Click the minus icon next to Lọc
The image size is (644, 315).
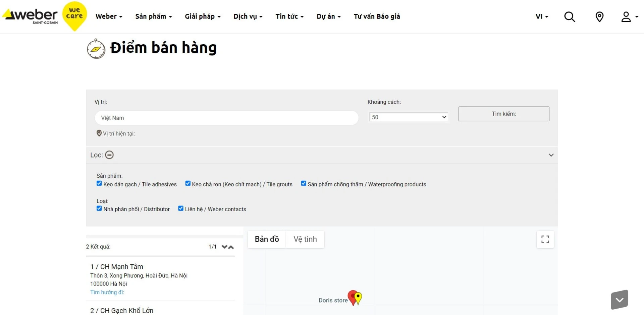[x=109, y=155]
